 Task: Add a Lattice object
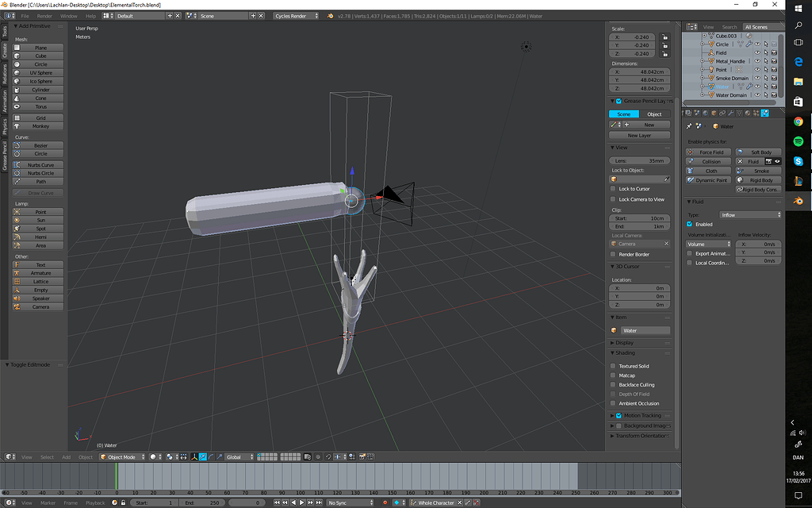pyautogui.click(x=38, y=281)
